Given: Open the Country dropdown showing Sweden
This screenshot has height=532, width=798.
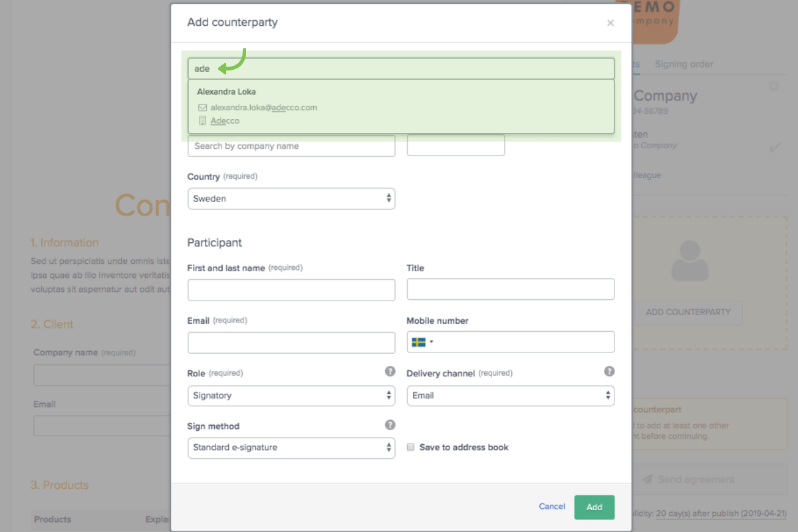Looking at the screenshot, I should (x=291, y=199).
